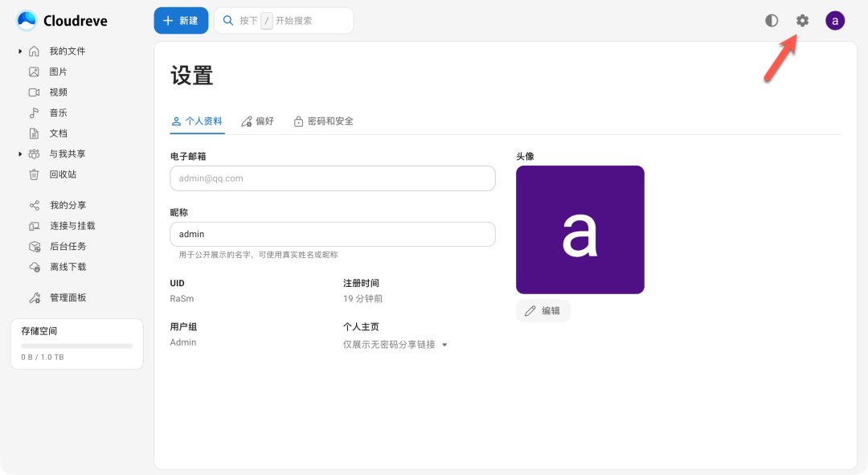Open the settings gear icon

click(802, 21)
